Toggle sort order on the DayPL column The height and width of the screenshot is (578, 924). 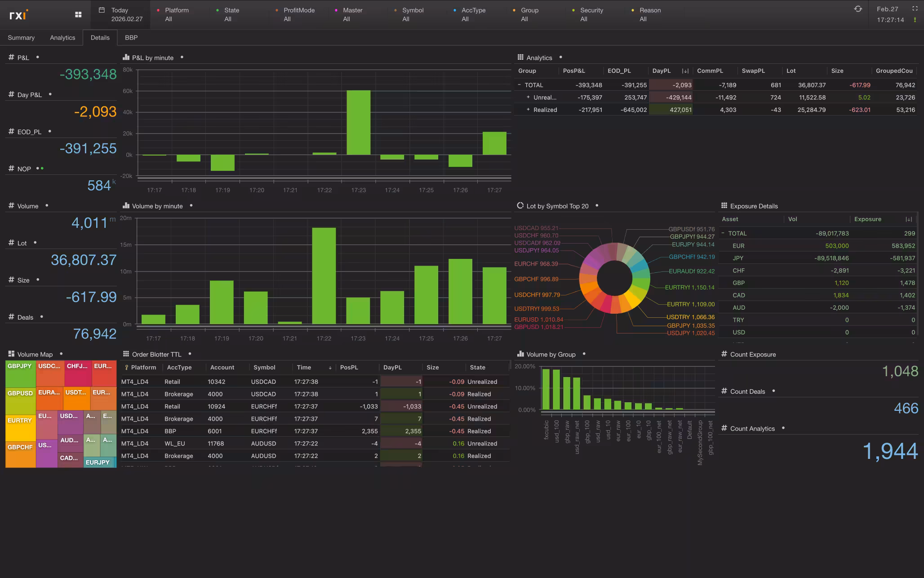[x=685, y=71]
